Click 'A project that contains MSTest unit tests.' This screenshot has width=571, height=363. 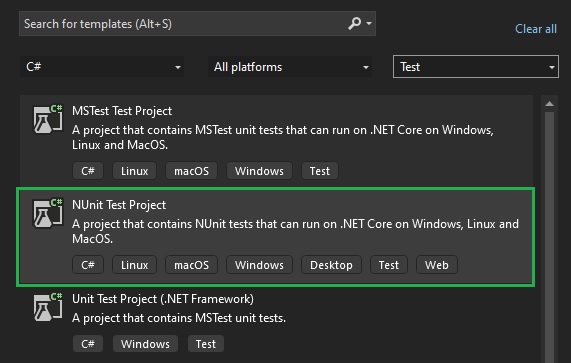click(x=179, y=318)
